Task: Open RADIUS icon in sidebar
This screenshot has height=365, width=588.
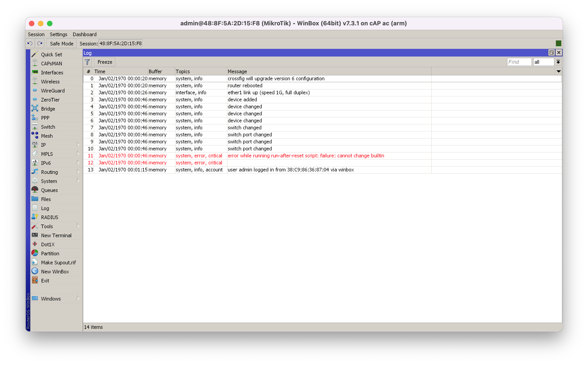Action: pyautogui.click(x=35, y=217)
